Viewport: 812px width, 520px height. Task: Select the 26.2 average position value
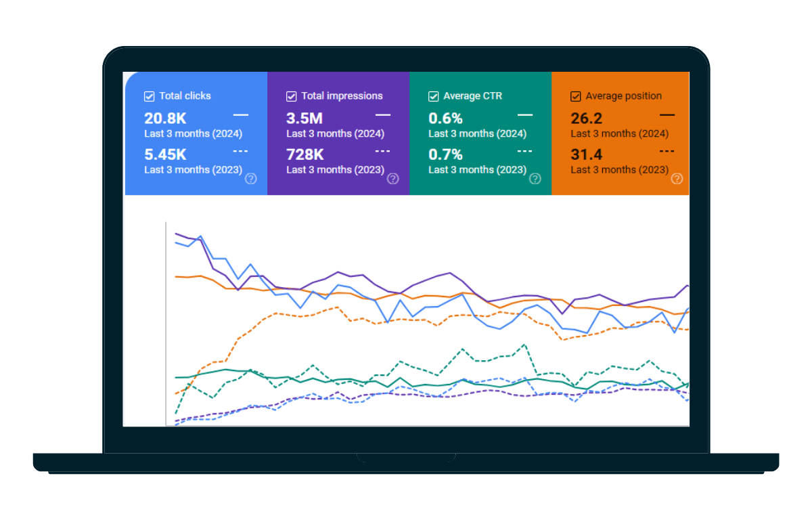tap(586, 118)
